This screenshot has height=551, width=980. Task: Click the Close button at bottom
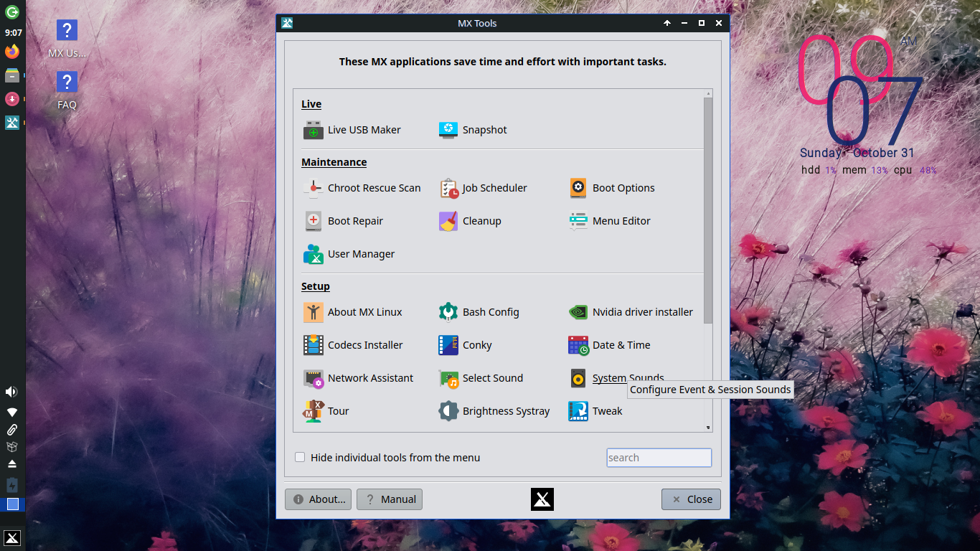coord(691,499)
